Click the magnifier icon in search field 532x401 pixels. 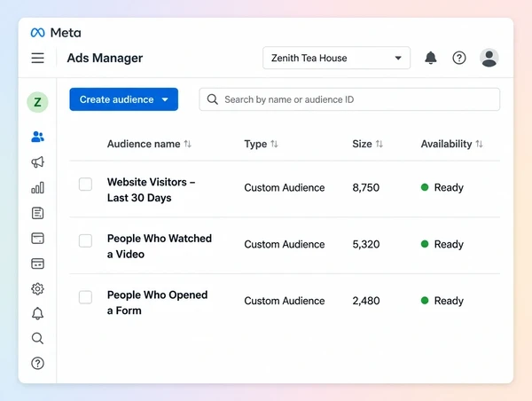(x=213, y=99)
